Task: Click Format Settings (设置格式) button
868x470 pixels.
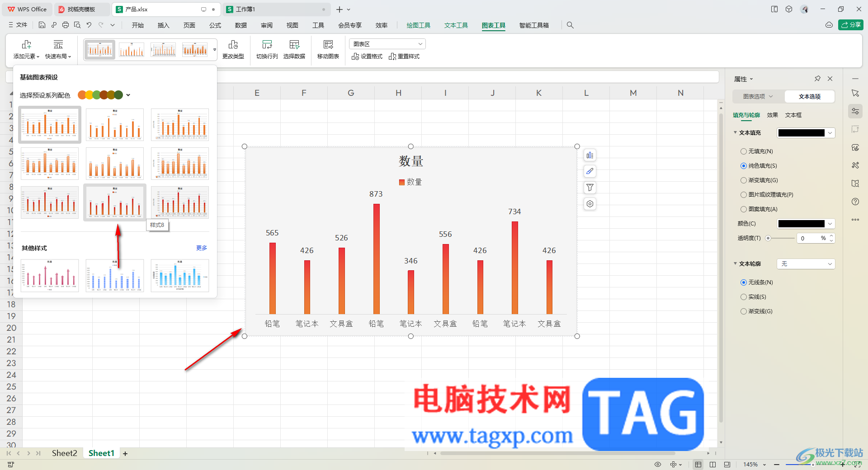Action: [x=367, y=56]
